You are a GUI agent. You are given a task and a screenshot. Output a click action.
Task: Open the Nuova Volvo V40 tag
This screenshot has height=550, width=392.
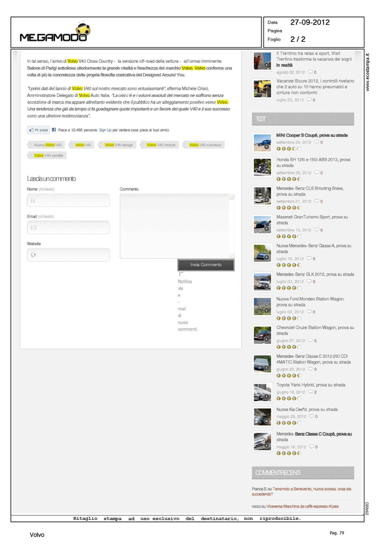[x=47, y=145]
